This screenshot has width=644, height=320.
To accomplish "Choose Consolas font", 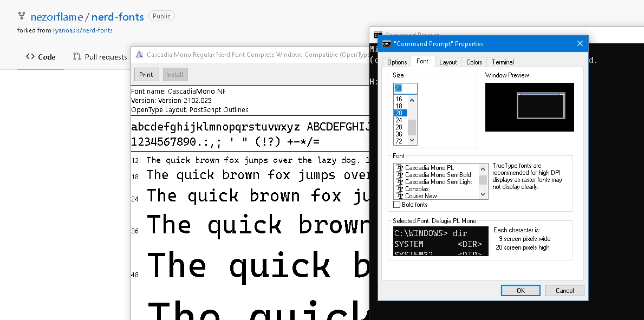I will tap(417, 188).
